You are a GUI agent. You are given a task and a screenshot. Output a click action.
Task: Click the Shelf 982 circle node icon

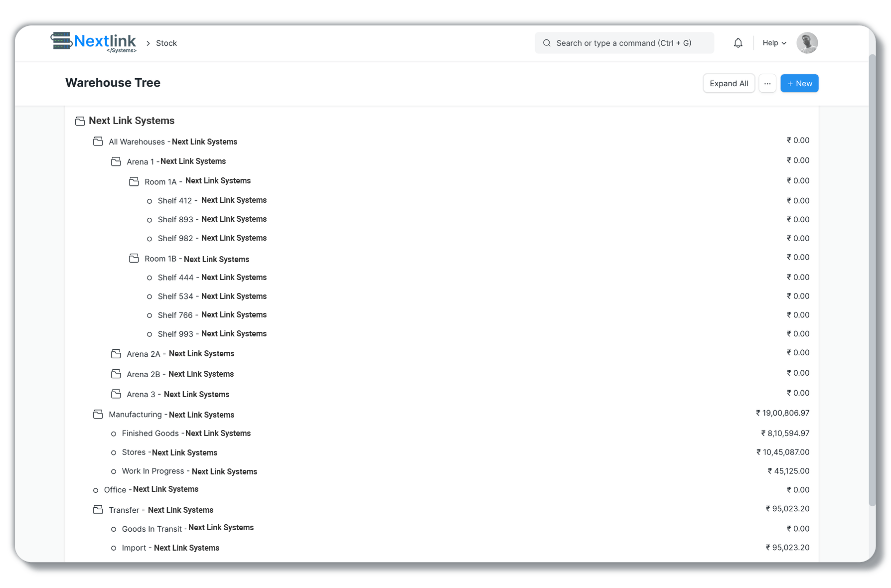[149, 239]
